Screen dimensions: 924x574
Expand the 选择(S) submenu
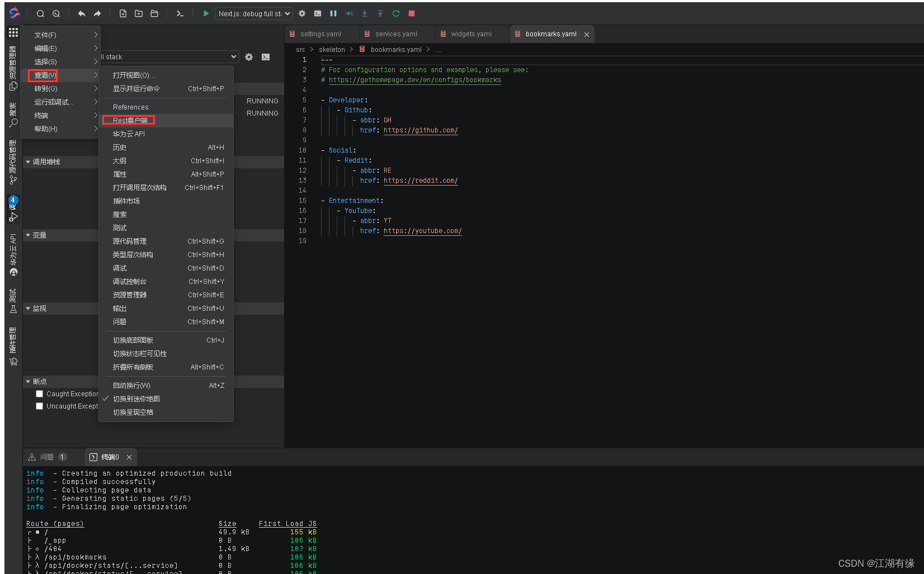60,61
